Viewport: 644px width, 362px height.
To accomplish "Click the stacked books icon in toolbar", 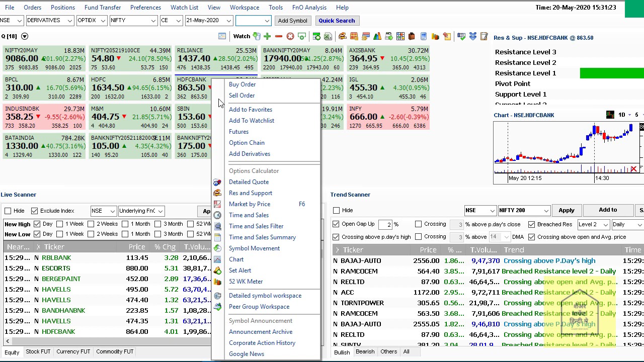I will tap(343, 36).
